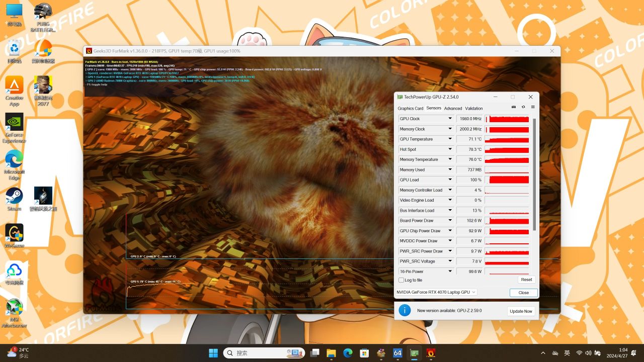The width and height of the screenshot is (644, 362).
Task: Switch input language via tray indicator
Action: click(567, 353)
